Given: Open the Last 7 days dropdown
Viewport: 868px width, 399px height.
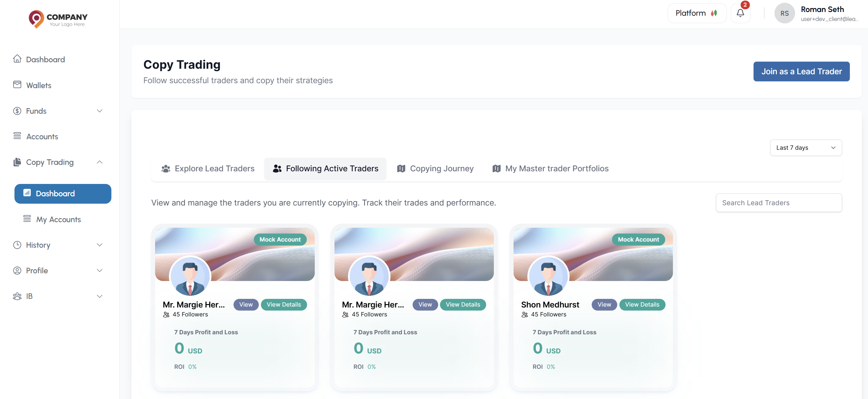Looking at the screenshot, I should pyautogui.click(x=806, y=148).
